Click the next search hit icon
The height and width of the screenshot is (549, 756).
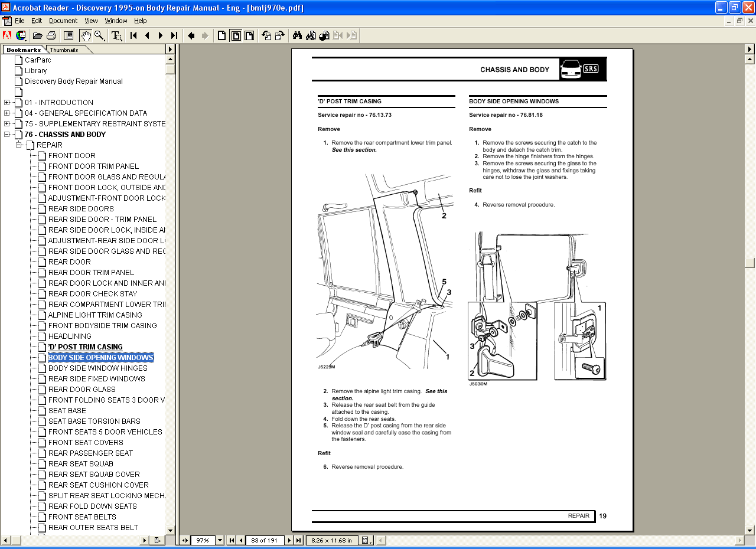pyautogui.click(x=351, y=35)
